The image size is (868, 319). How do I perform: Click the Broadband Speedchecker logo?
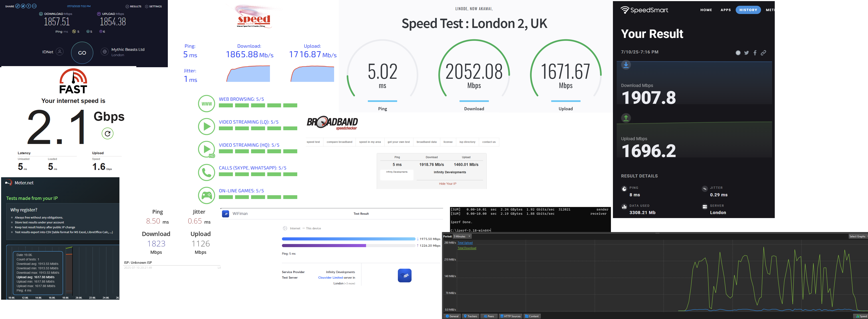point(332,123)
